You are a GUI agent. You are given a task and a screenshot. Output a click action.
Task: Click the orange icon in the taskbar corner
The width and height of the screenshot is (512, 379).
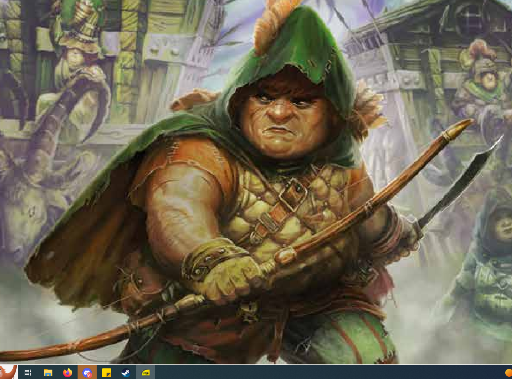pyautogui.click(x=508, y=373)
